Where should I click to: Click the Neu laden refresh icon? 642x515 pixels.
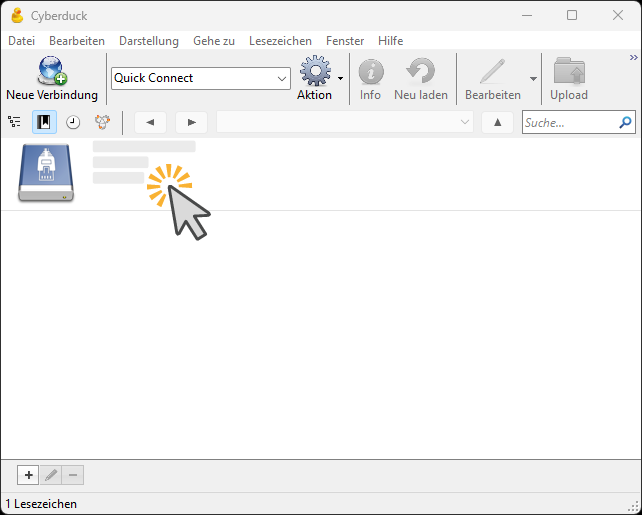[x=420, y=71]
